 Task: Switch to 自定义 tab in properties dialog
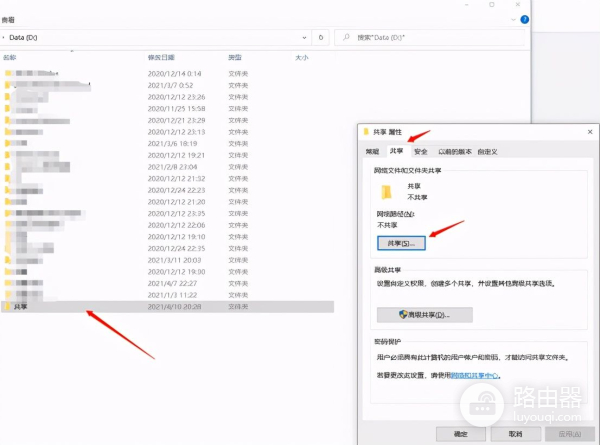[488, 152]
